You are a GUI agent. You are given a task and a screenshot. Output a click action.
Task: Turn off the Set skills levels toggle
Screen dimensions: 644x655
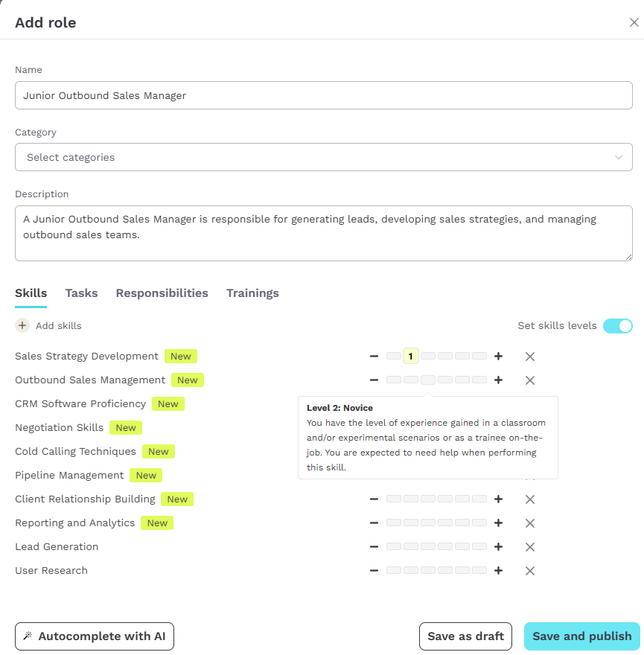click(x=618, y=326)
